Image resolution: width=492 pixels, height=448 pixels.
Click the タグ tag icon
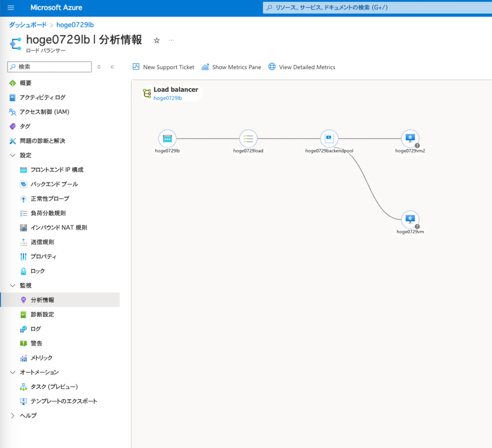pyautogui.click(x=13, y=127)
